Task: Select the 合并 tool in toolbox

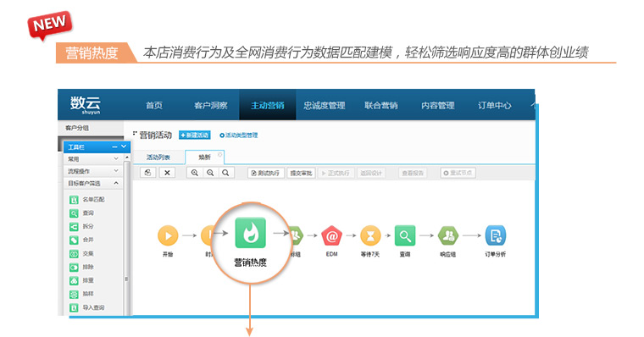Action: (x=81, y=240)
